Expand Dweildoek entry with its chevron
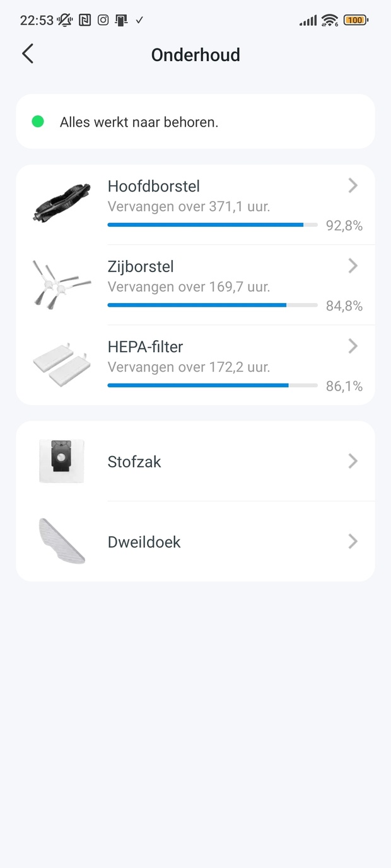This screenshot has height=868, width=391. (x=353, y=541)
